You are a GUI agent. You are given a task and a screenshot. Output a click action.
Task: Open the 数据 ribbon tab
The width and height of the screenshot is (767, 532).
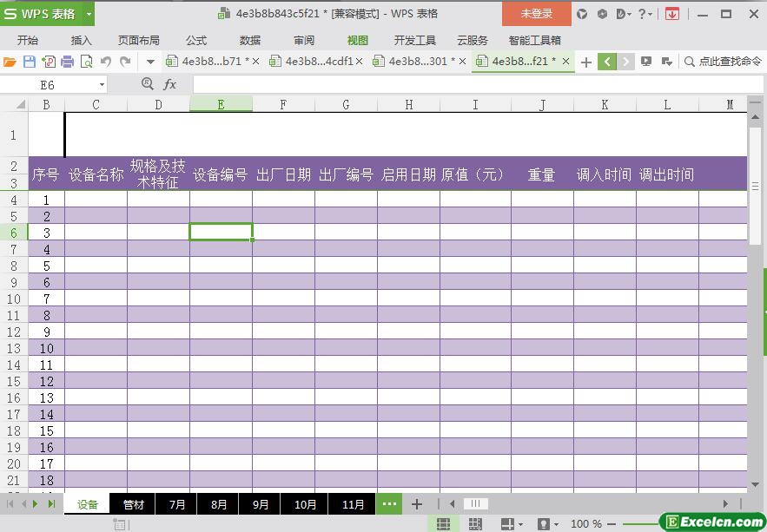[x=250, y=40]
